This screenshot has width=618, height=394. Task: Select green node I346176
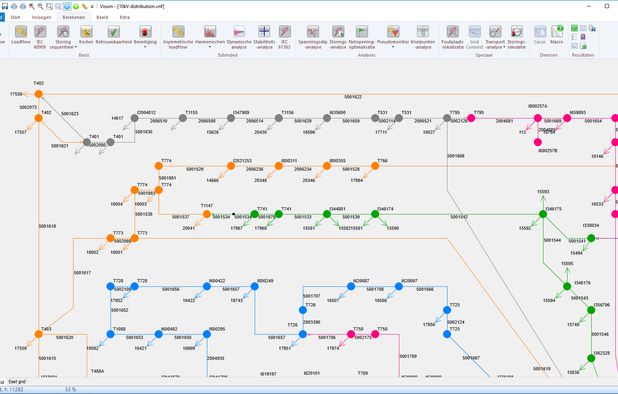click(x=567, y=286)
